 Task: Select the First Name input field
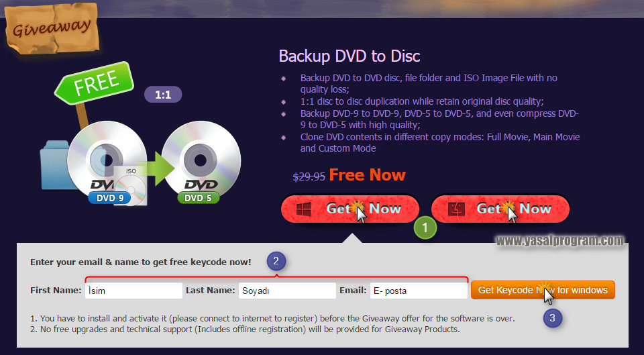pyautogui.click(x=133, y=291)
